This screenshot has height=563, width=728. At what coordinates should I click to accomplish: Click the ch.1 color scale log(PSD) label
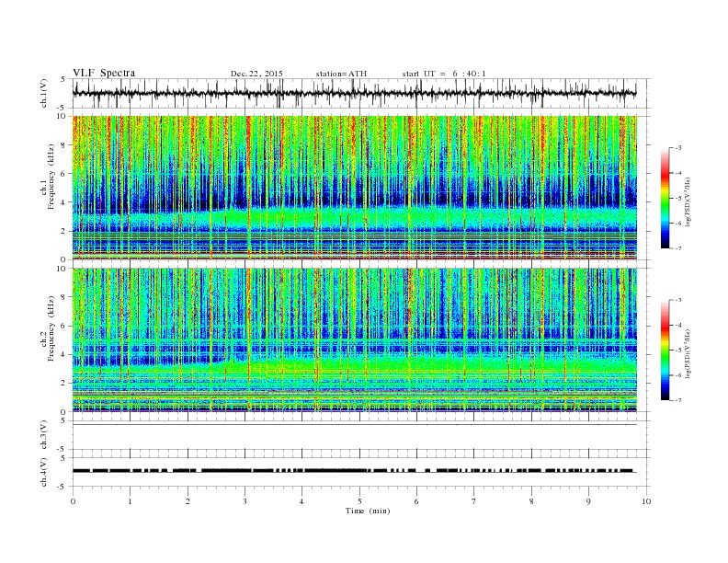[688, 201]
